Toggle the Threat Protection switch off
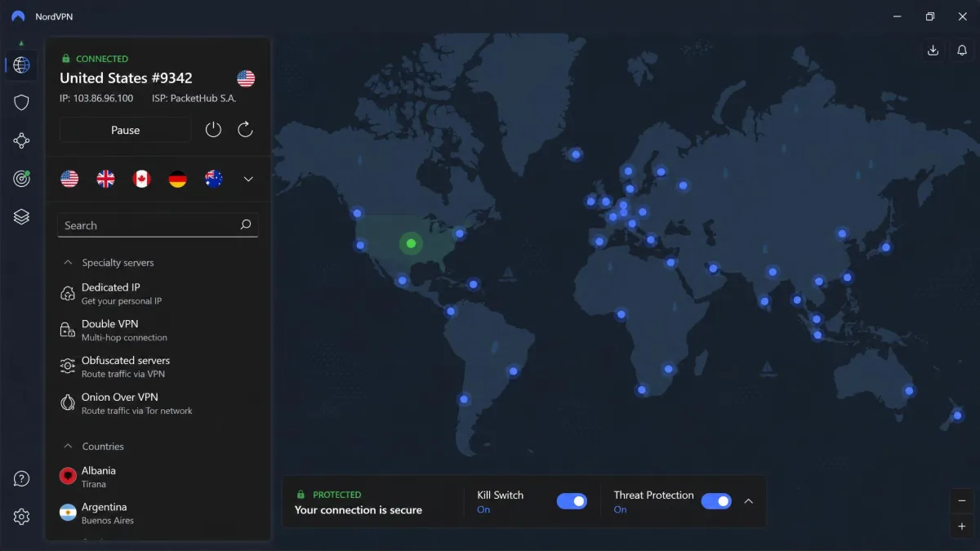This screenshot has height=551, width=980. [716, 501]
